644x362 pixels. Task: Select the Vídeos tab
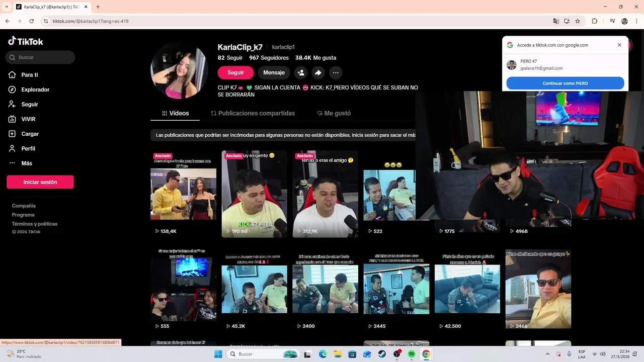175,113
